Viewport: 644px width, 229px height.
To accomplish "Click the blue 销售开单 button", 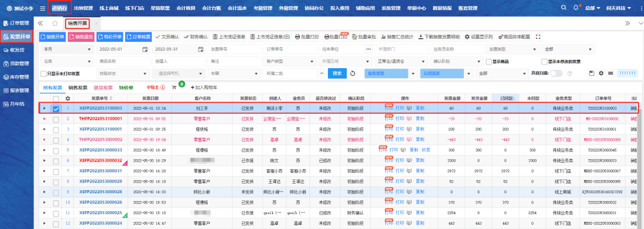I will (x=52, y=37).
